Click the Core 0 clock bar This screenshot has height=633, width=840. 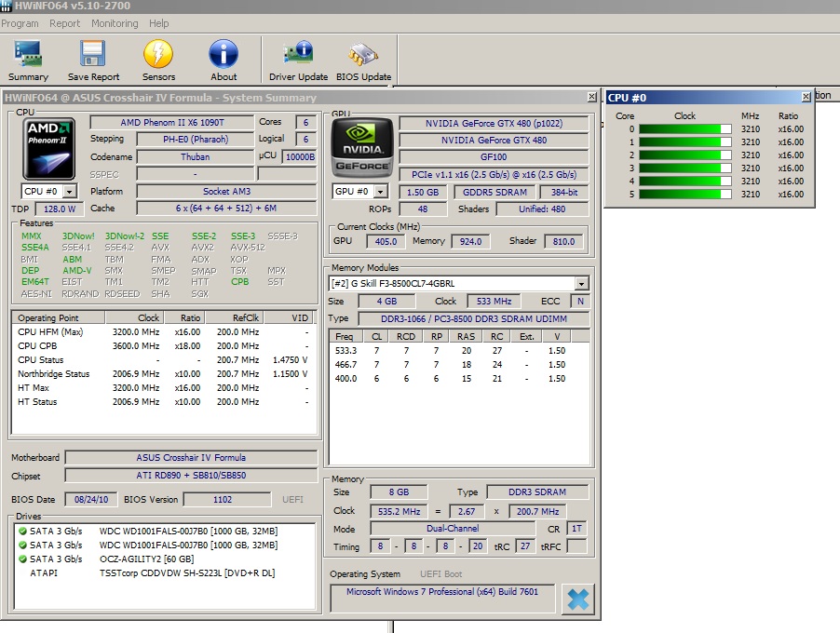pyautogui.click(x=685, y=129)
